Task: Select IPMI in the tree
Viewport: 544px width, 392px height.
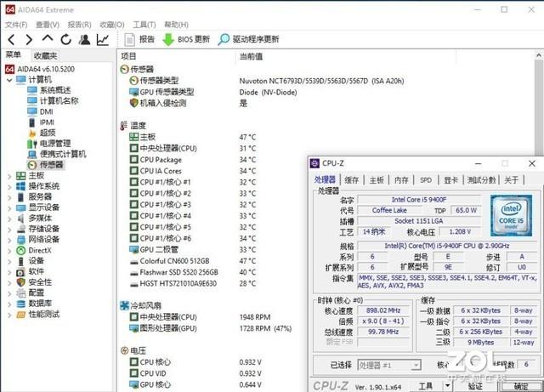Action: click(x=42, y=122)
